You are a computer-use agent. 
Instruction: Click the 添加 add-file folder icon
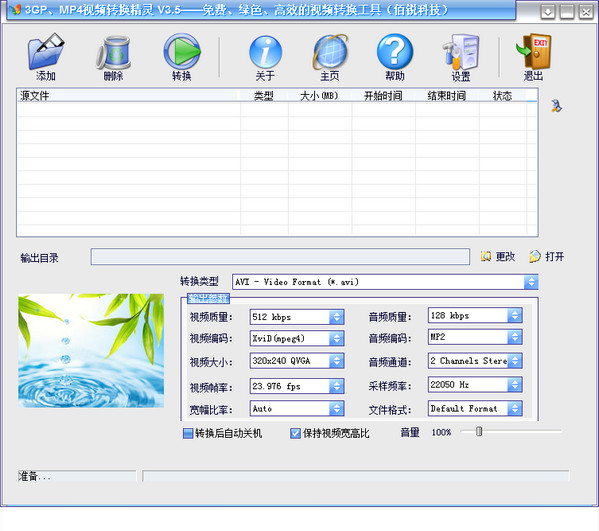(45, 52)
